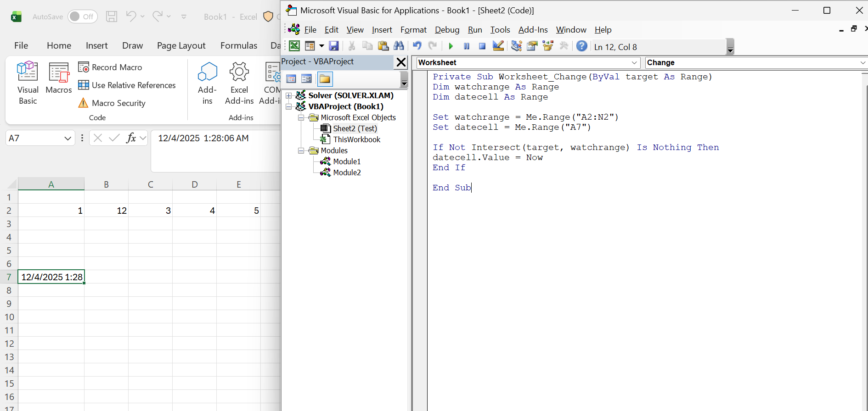Open Properties Window icon in toolbar
The height and width of the screenshot is (411, 868).
point(532,46)
